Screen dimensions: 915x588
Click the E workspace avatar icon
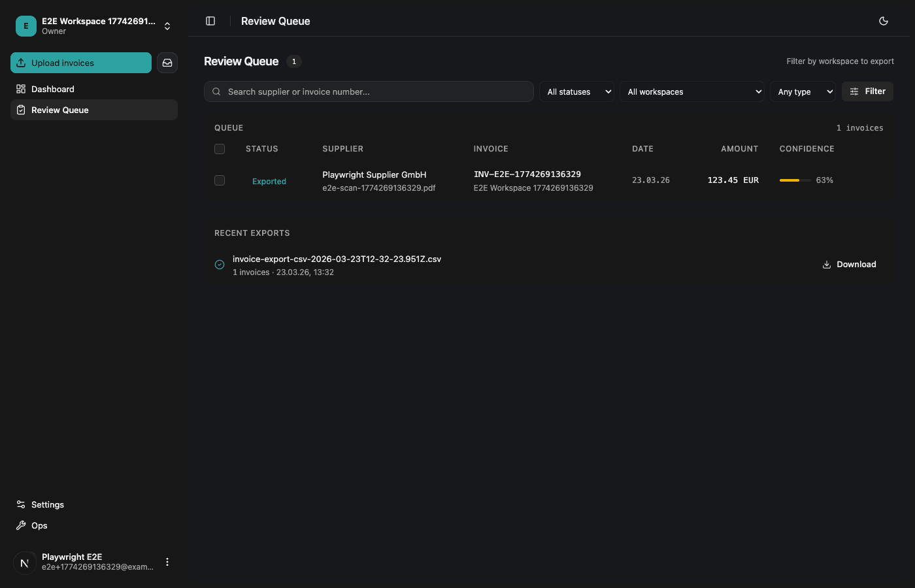coord(26,26)
